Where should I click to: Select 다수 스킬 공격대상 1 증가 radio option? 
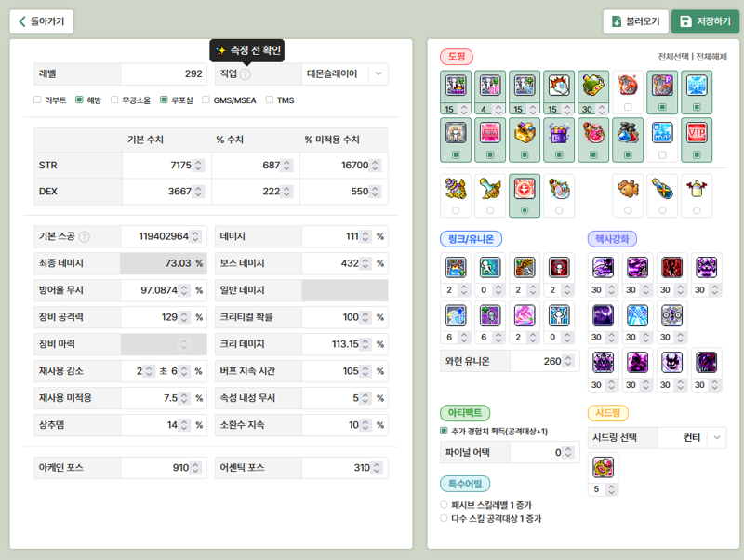tap(444, 518)
